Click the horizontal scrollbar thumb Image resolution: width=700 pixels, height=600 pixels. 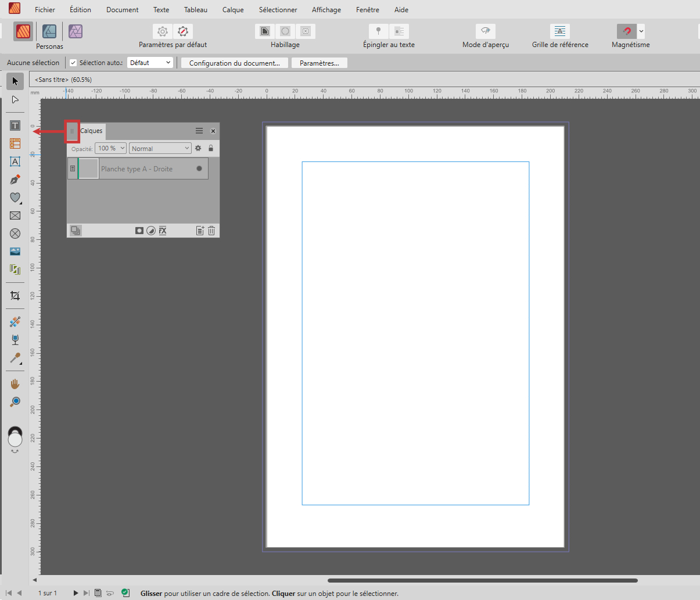(483, 580)
